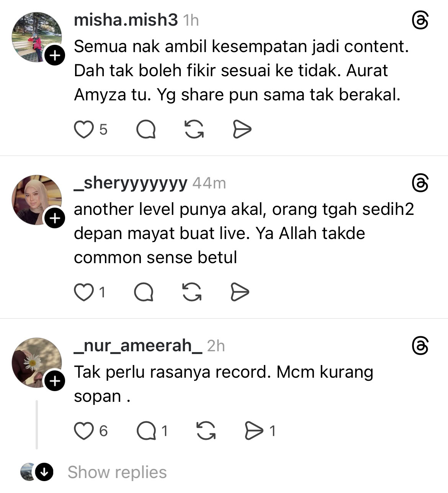
Task: Reply to misha.mish3's comment via bubble icon
Action: tap(146, 129)
